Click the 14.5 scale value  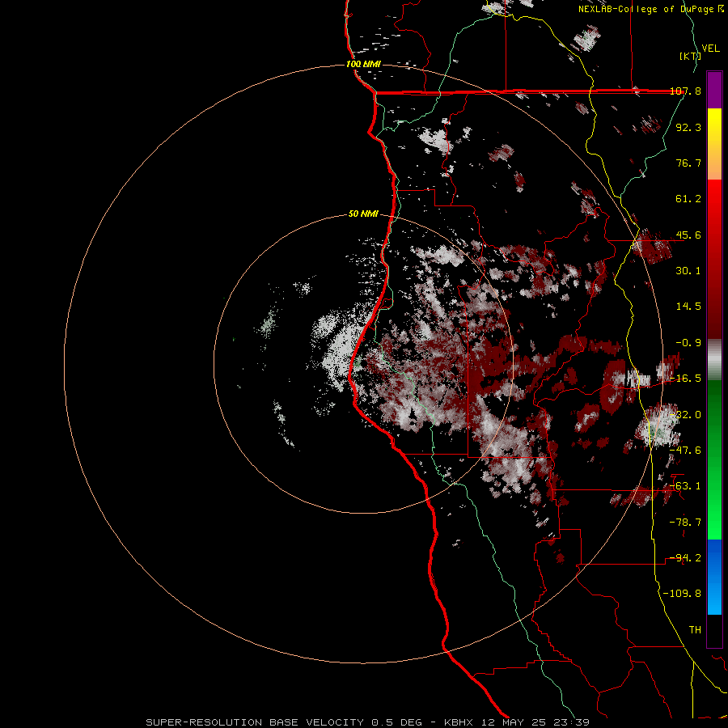point(688,307)
